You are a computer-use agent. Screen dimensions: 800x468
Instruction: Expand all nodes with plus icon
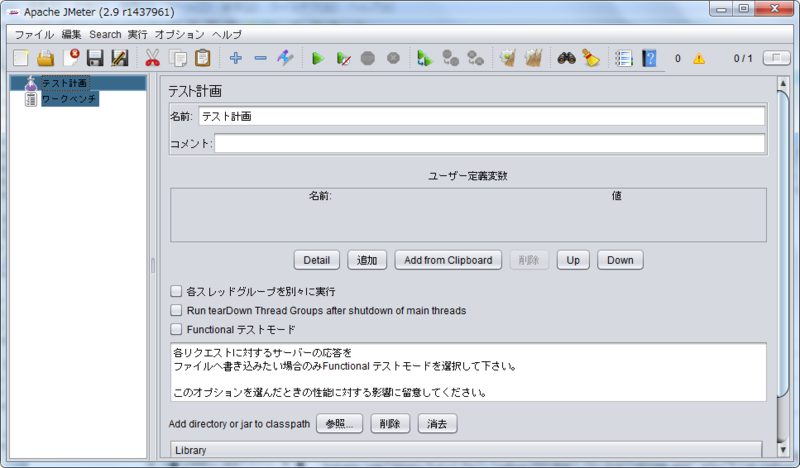(236, 58)
